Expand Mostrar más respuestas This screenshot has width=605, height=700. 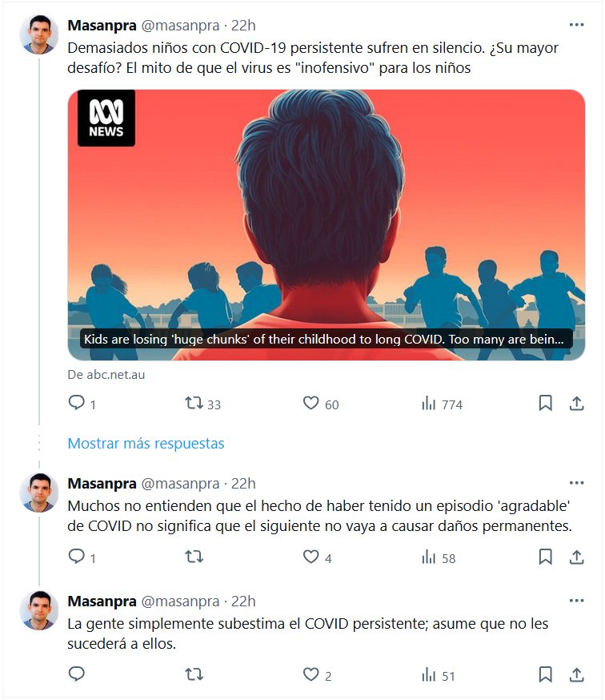[x=146, y=443]
